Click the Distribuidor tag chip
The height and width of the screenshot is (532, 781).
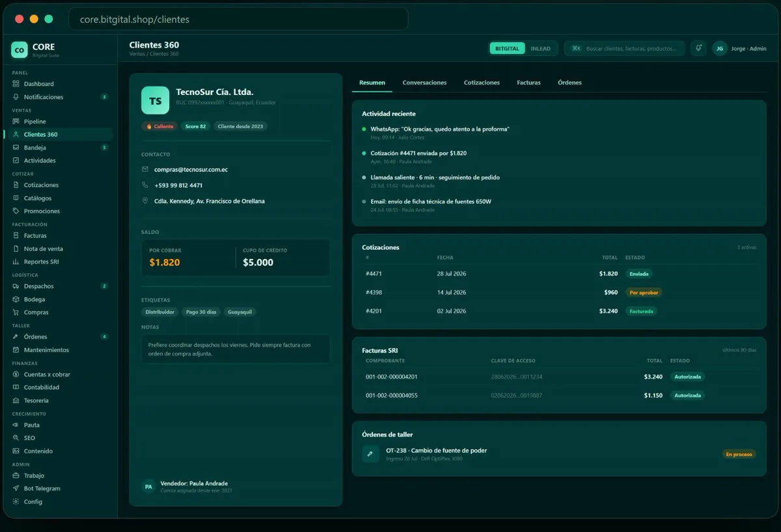click(159, 312)
